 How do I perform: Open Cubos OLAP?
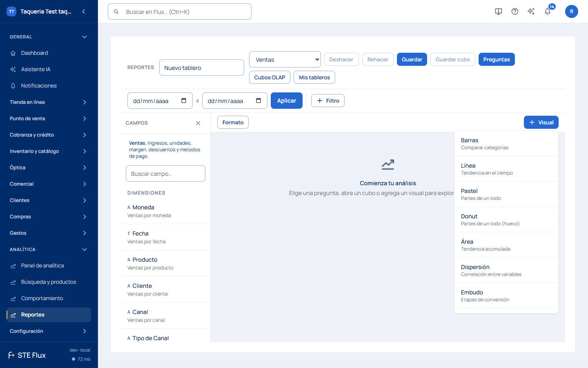(x=269, y=77)
